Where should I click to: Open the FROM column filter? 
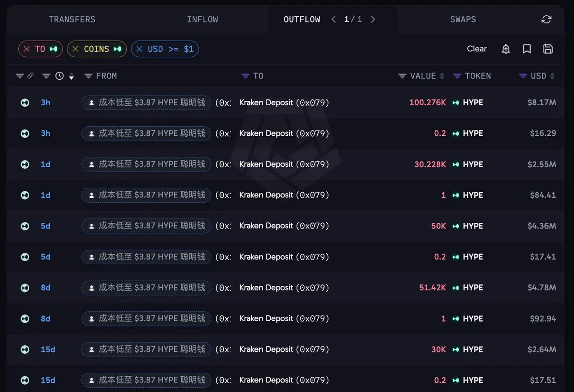[88, 76]
